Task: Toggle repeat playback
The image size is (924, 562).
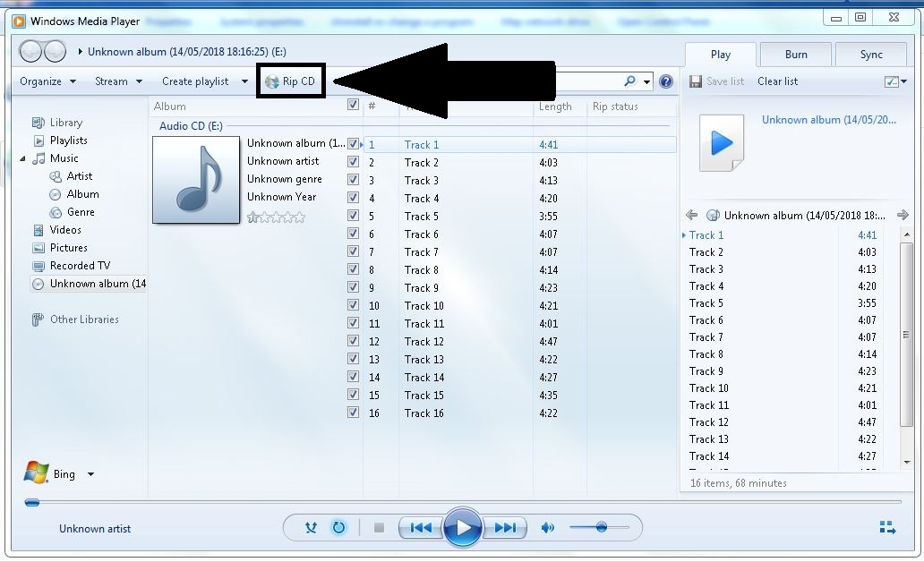Action: tap(338, 527)
